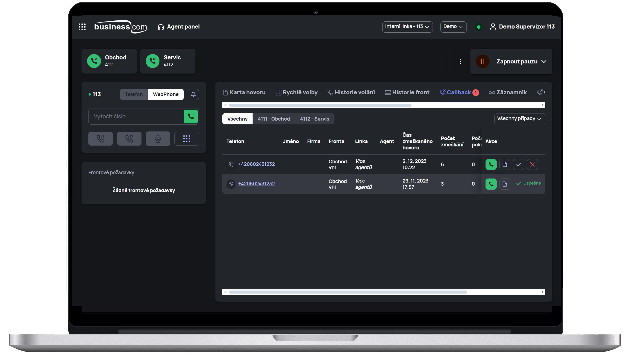This screenshot has height=364, width=631.
Task: Open the dialpad keypad button
Action: point(187,139)
